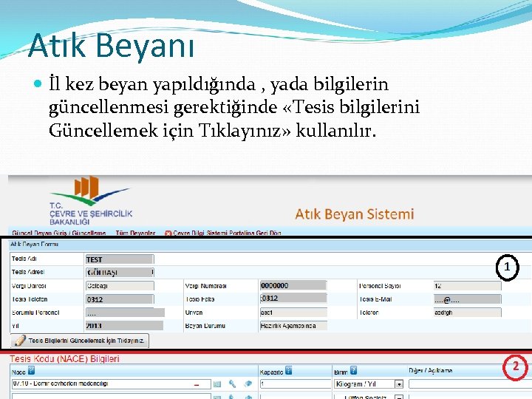
Task: Click the Tesis Telefon field showing 0312
Action: tap(120, 299)
